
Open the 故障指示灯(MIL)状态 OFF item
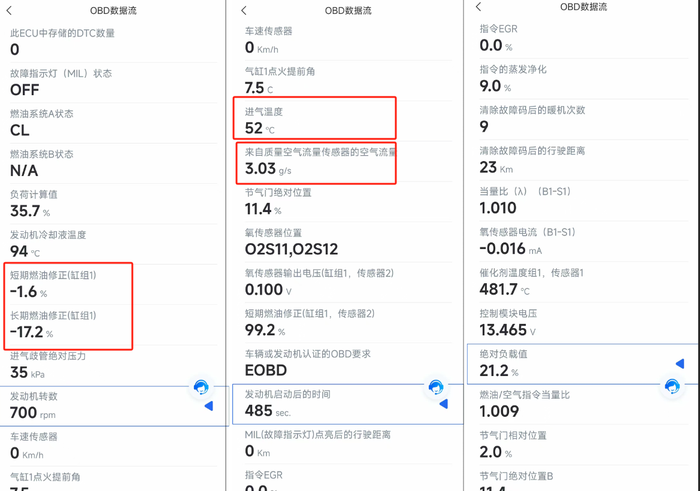point(110,82)
